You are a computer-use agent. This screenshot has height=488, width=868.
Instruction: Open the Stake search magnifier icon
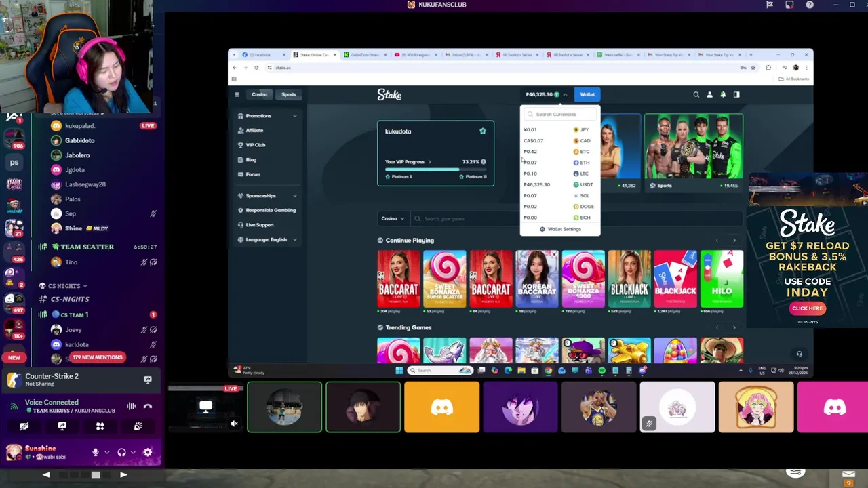pos(696,95)
